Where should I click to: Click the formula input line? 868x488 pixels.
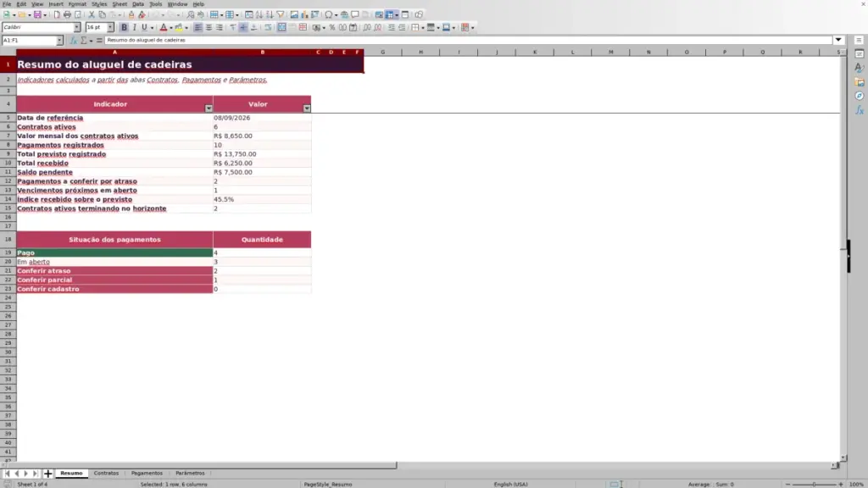point(468,40)
